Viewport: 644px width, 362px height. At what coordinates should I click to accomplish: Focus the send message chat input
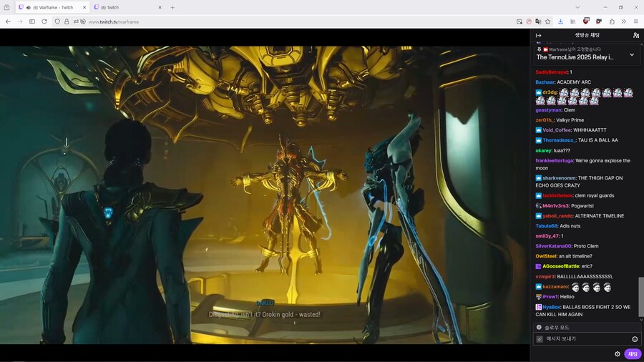[x=587, y=339]
